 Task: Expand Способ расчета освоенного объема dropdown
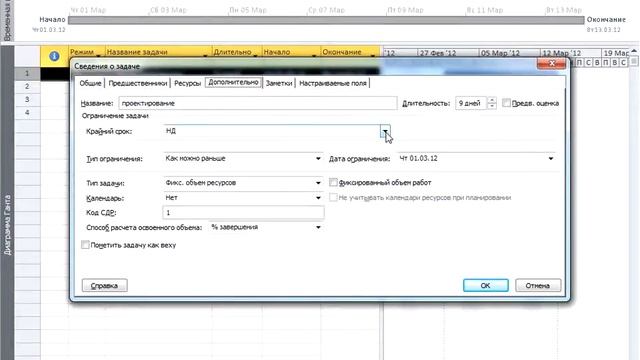(318, 227)
